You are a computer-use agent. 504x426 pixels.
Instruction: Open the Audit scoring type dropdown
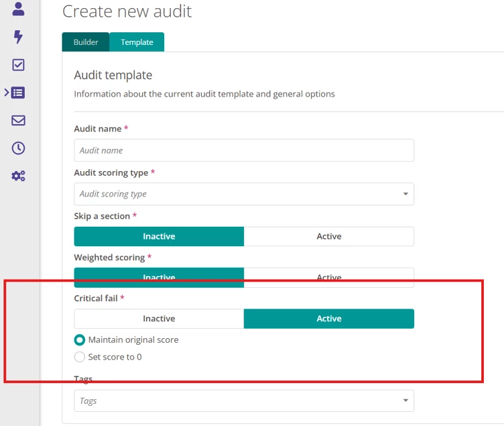[x=244, y=194]
